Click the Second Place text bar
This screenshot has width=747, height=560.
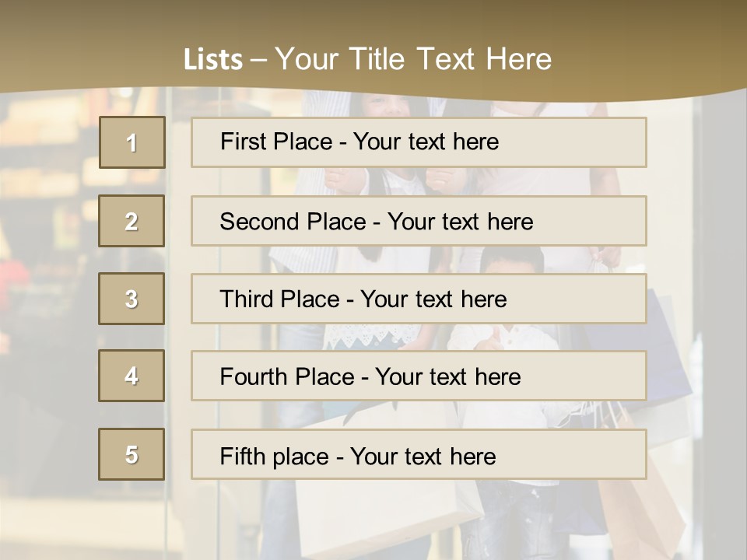pyautogui.click(x=419, y=221)
